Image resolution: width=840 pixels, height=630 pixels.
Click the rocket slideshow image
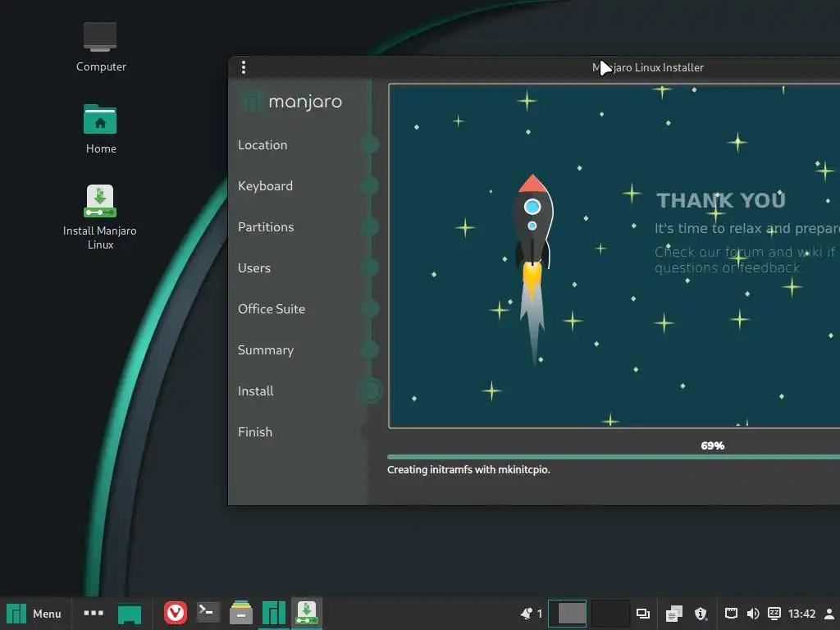pos(532,269)
